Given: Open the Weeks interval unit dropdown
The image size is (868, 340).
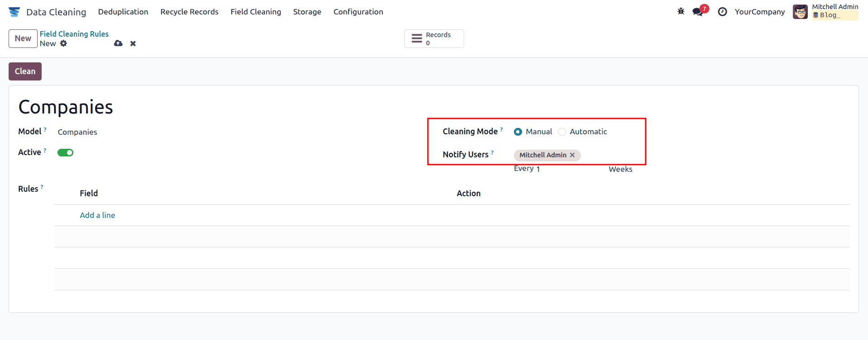Looking at the screenshot, I should (620, 169).
